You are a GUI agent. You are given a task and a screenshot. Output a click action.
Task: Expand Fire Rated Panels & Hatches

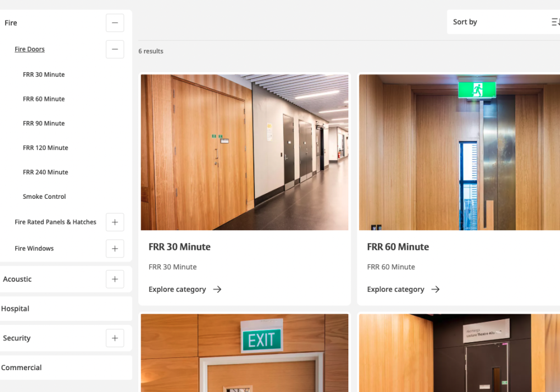click(115, 222)
